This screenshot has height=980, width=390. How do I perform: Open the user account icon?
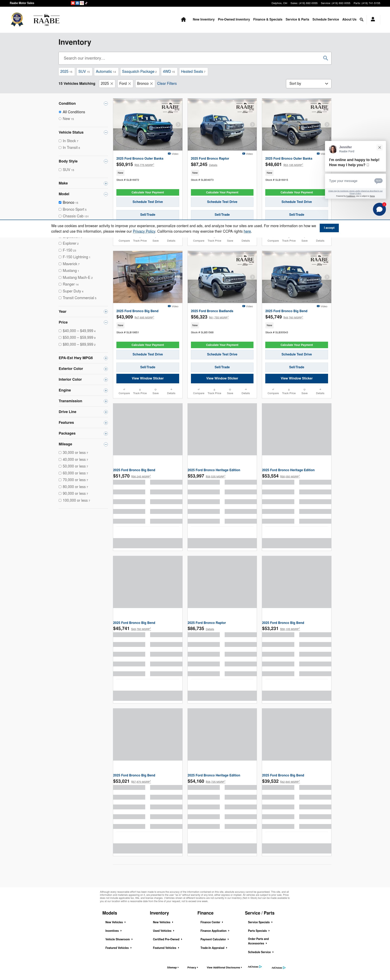click(x=373, y=19)
